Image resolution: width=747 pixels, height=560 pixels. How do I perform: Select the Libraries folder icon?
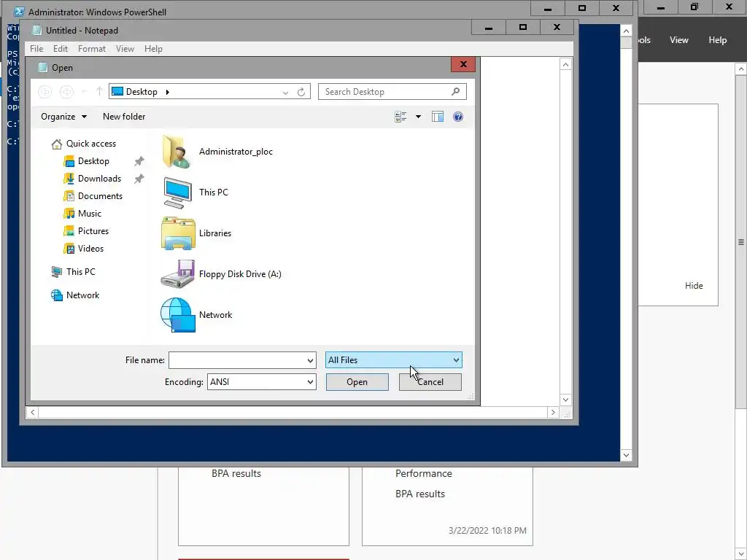pos(178,233)
